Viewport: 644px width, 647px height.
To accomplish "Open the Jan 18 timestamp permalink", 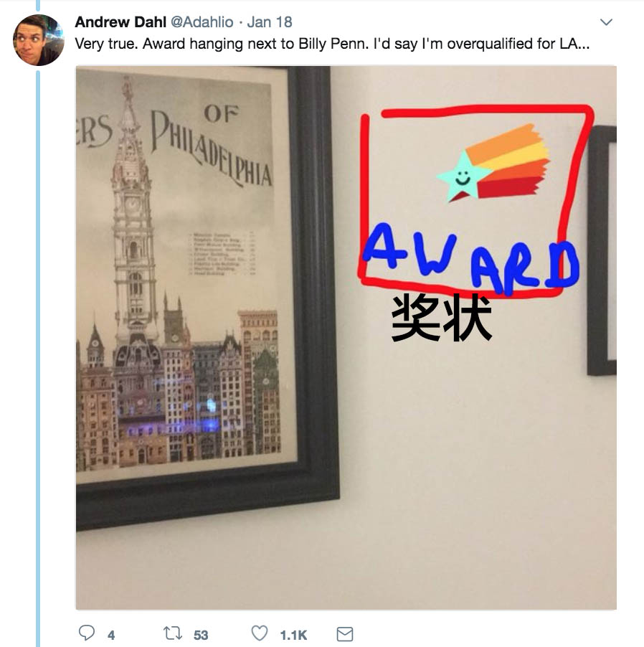I will (270, 22).
